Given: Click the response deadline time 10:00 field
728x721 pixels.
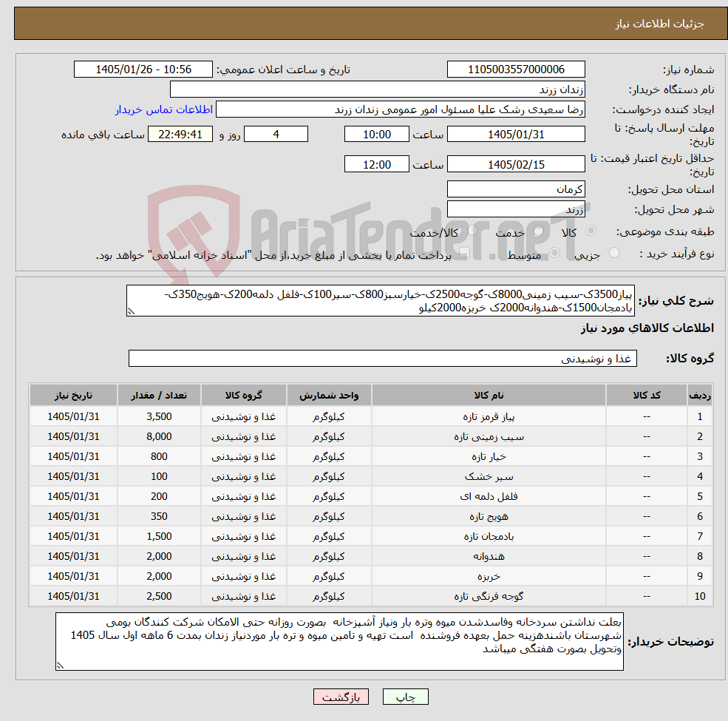Looking at the screenshot, I should (x=376, y=135).
